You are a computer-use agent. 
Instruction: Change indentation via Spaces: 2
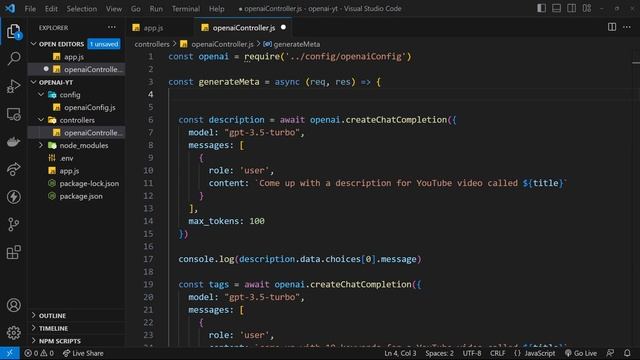(440, 353)
